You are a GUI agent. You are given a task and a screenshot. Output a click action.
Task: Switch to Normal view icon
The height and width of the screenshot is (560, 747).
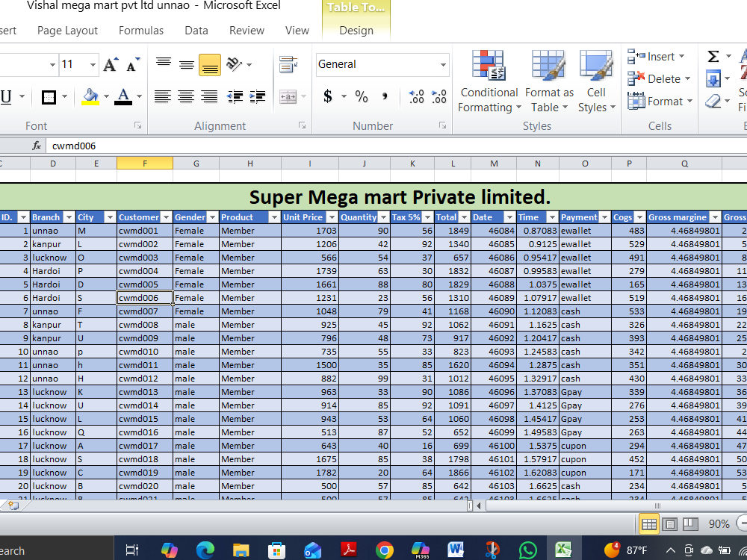coord(649,524)
